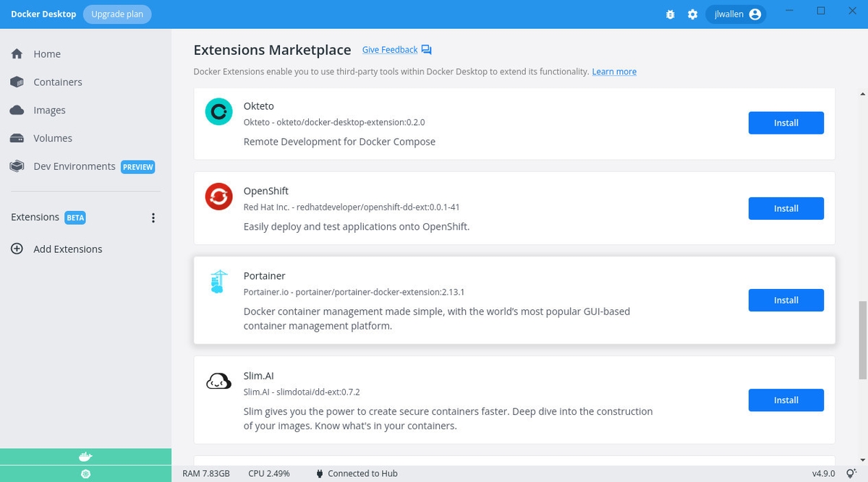Open the jlwallen account menu

(x=735, y=14)
